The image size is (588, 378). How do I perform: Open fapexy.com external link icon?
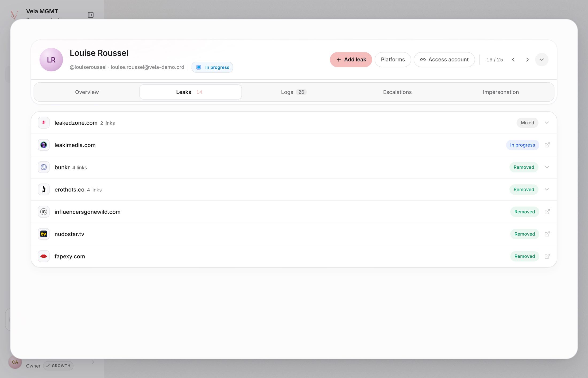tap(547, 256)
